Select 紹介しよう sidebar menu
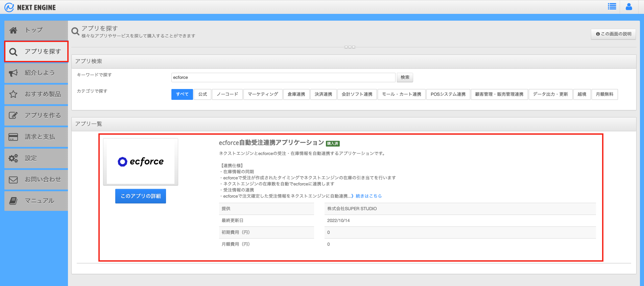644x286 pixels. tap(36, 73)
